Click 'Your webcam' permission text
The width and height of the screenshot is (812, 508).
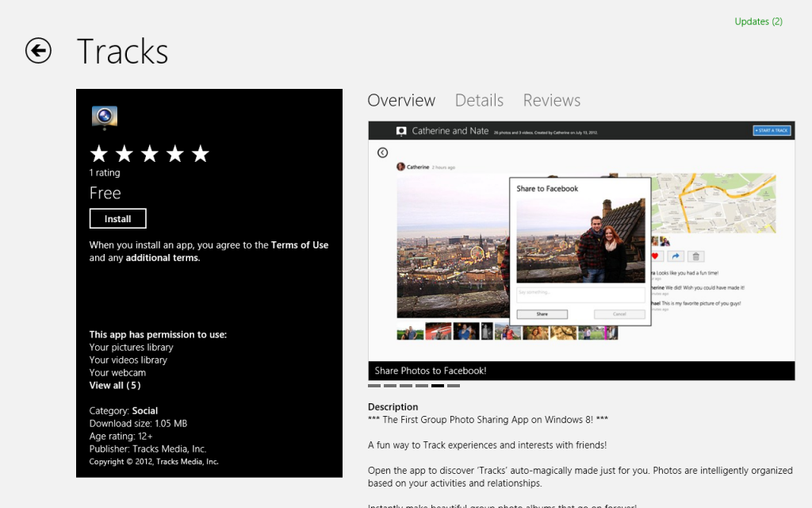[117, 373]
